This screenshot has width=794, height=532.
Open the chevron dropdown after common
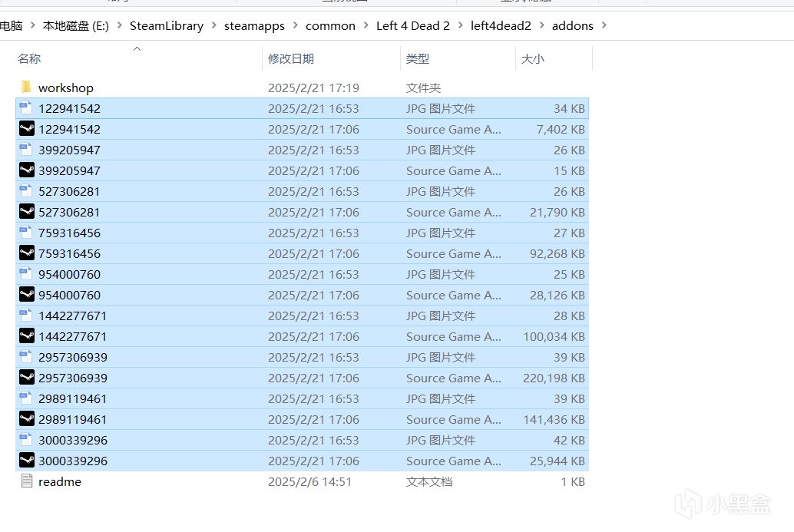(366, 25)
